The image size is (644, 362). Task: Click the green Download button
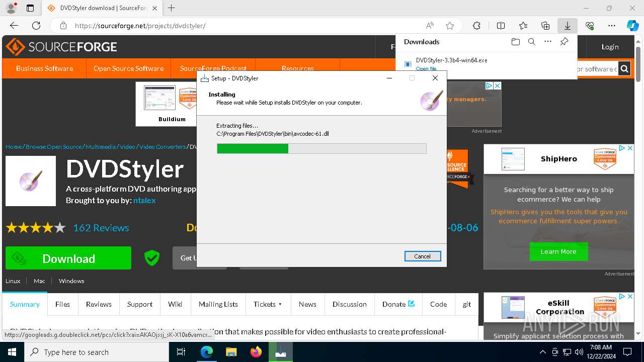[x=68, y=258]
